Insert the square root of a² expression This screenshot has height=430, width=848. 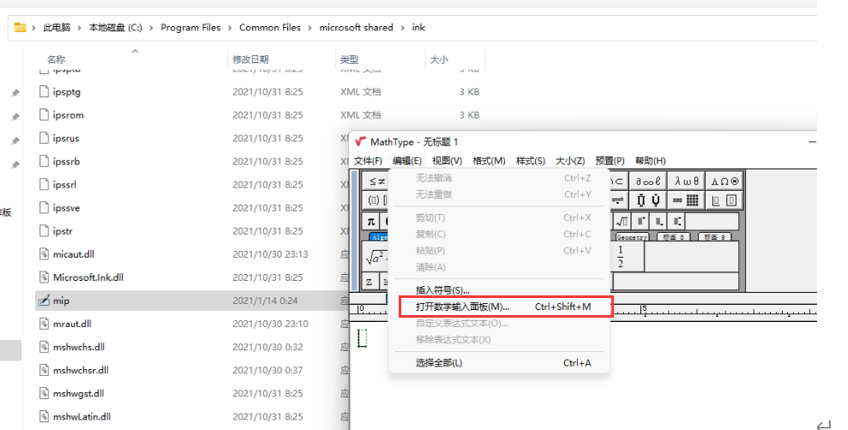pyautogui.click(x=375, y=257)
